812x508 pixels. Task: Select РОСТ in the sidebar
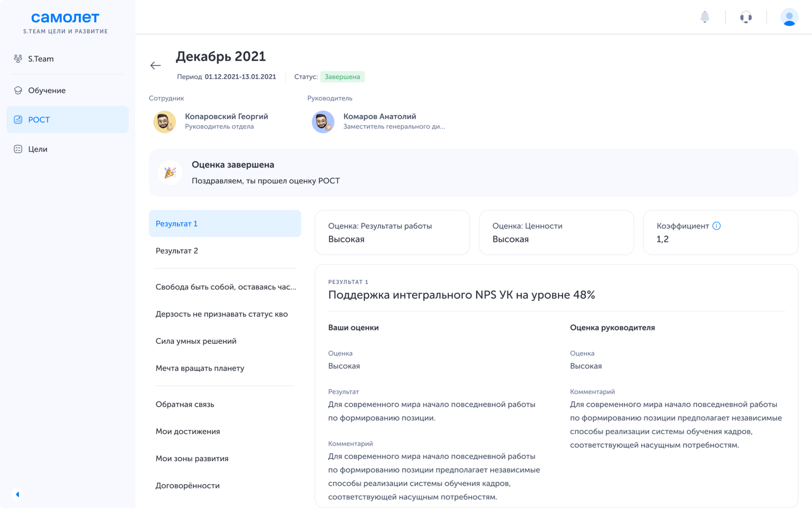point(39,120)
